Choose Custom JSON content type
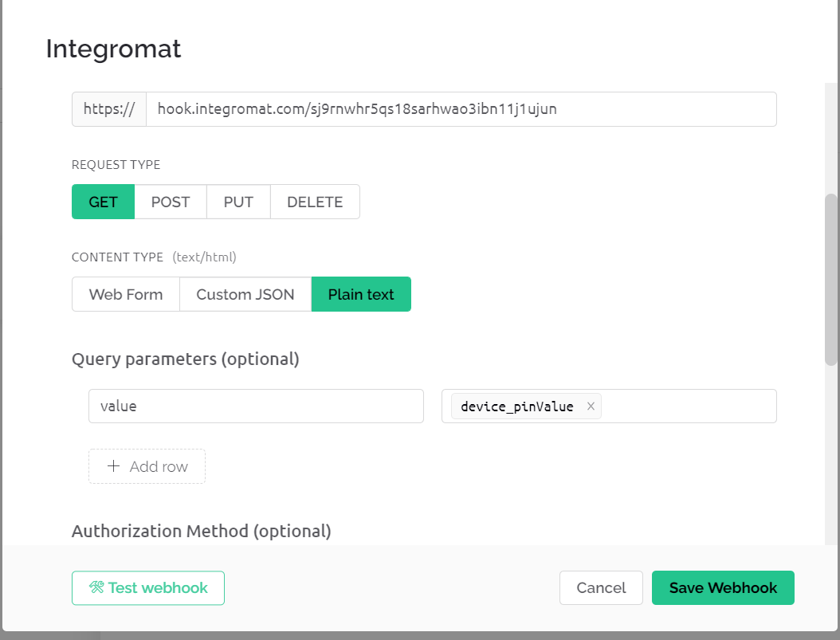Screen dimensions: 840x640 coord(245,294)
